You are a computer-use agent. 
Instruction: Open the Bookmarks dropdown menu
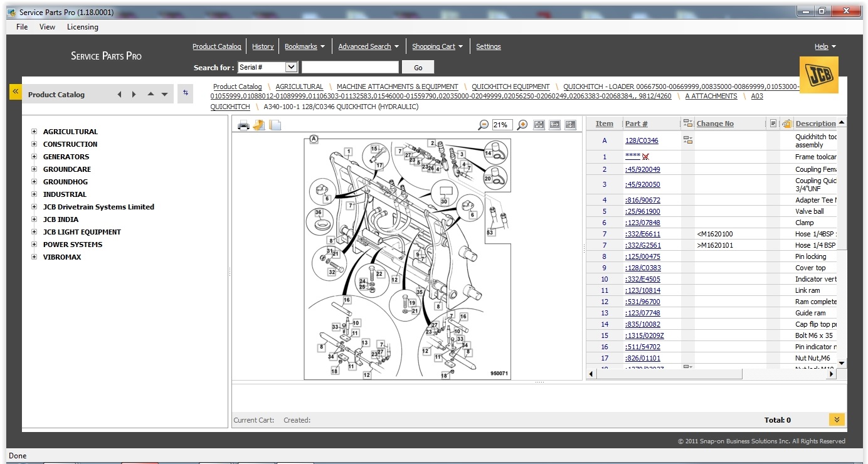pyautogui.click(x=305, y=46)
